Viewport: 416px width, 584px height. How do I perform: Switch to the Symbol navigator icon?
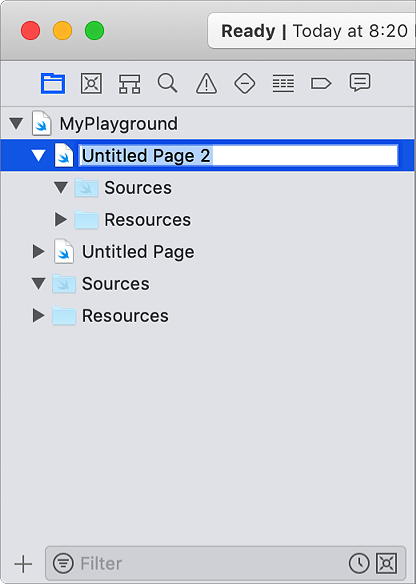[130, 83]
